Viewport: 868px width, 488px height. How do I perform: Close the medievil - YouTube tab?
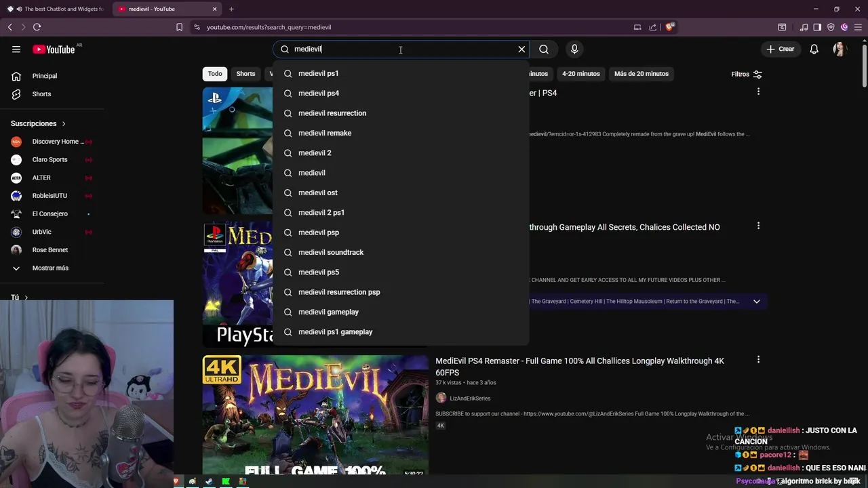(215, 9)
